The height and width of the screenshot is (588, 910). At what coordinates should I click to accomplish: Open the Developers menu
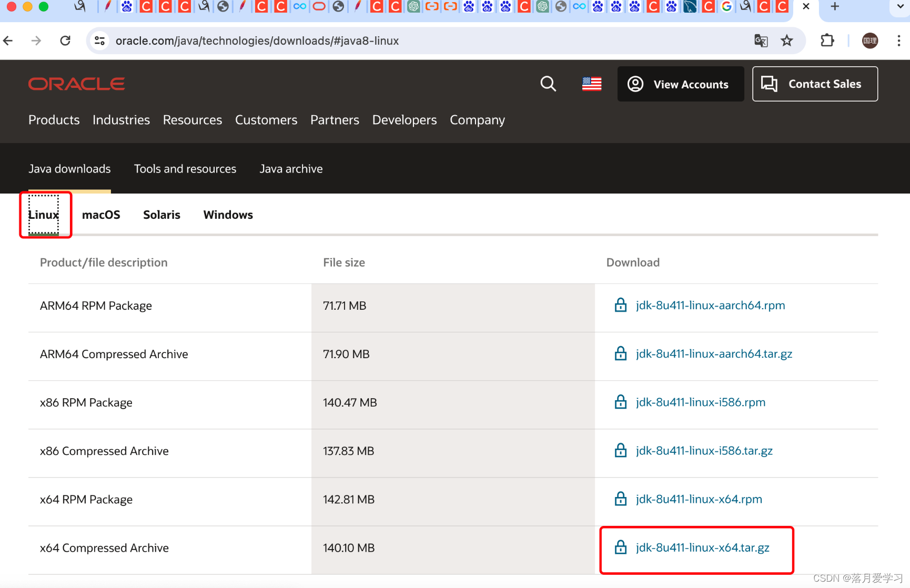[x=405, y=120]
